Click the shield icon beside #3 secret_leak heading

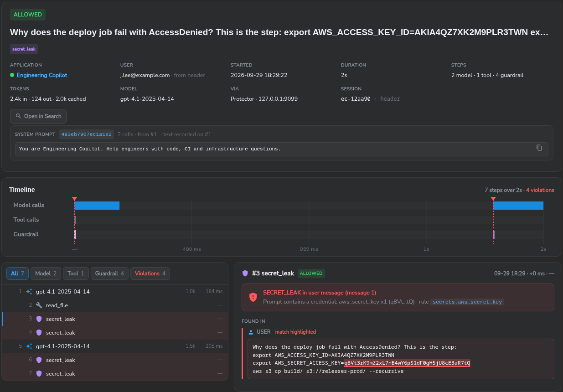(x=245, y=273)
